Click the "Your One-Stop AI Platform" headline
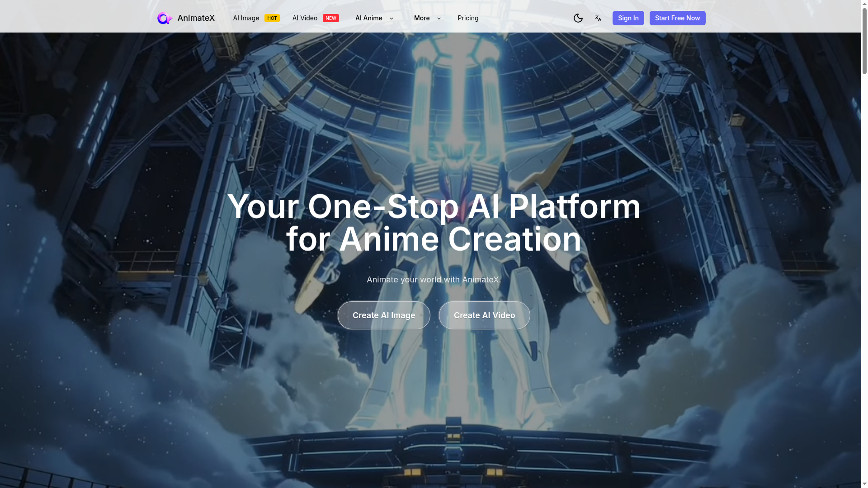The image size is (868, 488). pyautogui.click(x=434, y=206)
